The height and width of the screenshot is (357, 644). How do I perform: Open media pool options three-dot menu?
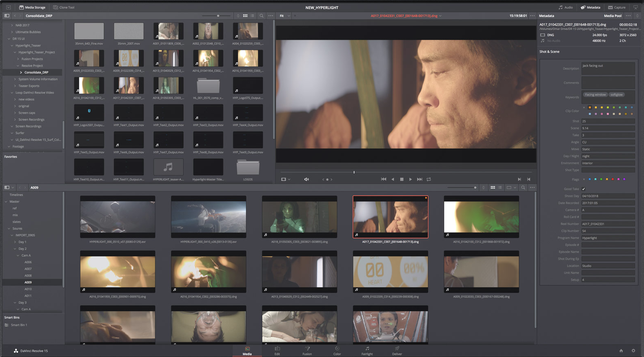[x=532, y=187]
